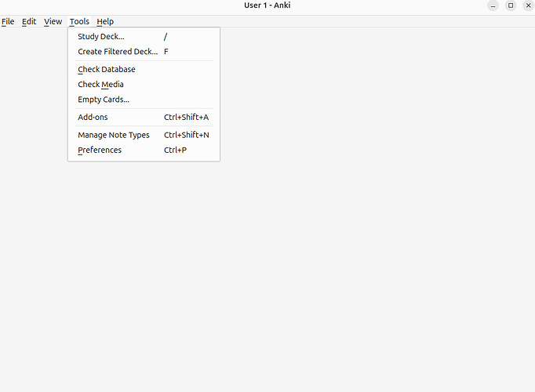This screenshot has height=392, width=535.
Task: Open the Edit menu
Action: 29,21
